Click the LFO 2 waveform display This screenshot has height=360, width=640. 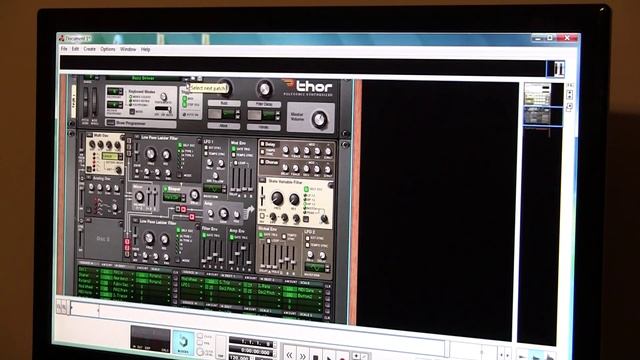coord(315,268)
